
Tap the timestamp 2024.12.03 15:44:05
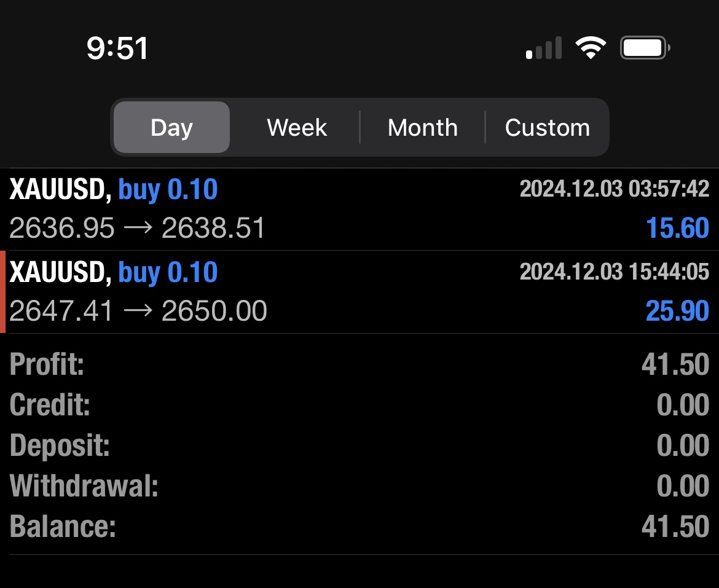613,271
